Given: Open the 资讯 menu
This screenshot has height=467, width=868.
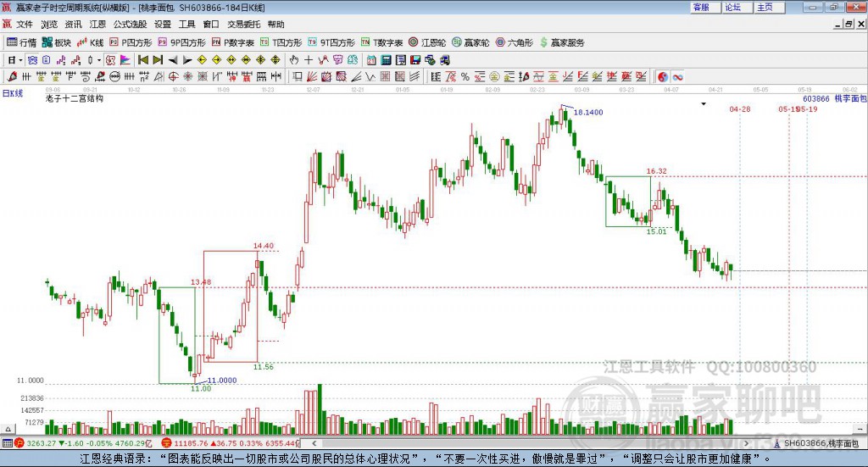Looking at the screenshot, I should point(73,25).
